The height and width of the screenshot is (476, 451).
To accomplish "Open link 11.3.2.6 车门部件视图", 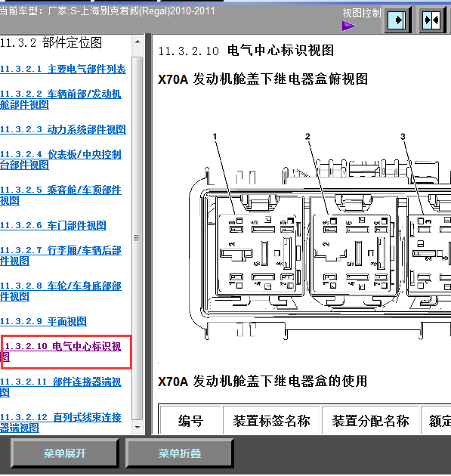I will [53, 225].
